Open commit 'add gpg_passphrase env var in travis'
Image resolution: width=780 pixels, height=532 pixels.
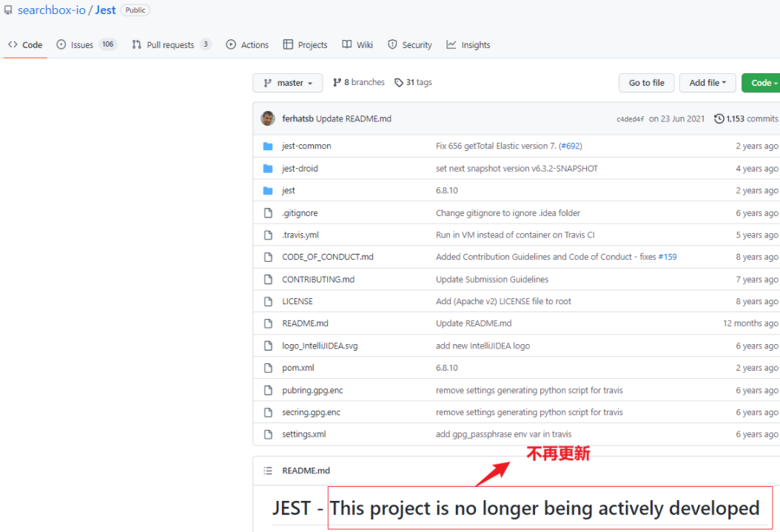(x=504, y=434)
